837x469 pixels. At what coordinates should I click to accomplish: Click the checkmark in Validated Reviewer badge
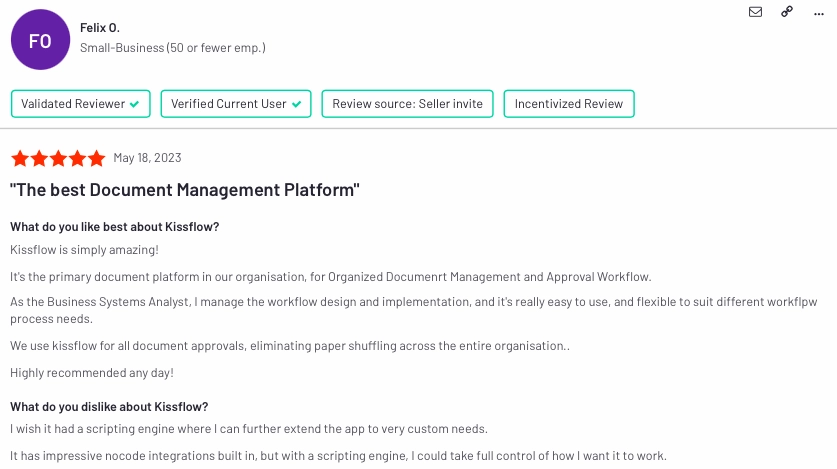pos(135,104)
